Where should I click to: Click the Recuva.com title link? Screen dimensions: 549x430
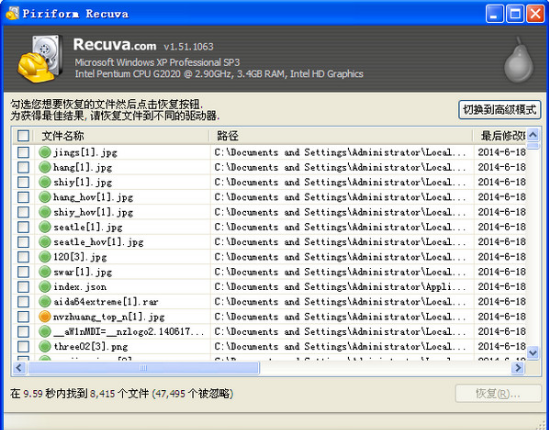click(x=115, y=46)
